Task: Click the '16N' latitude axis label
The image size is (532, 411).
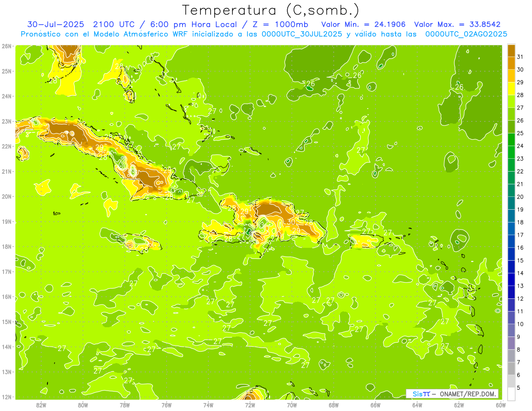Action: click(7, 297)
